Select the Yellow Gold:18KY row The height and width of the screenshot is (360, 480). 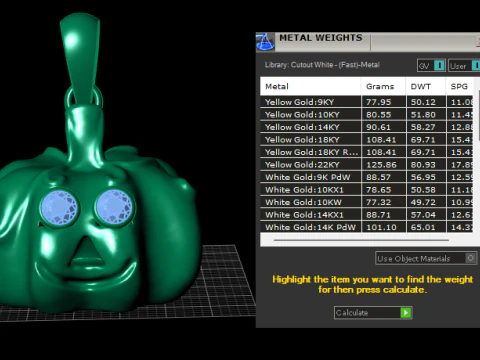tap(367, 140)
